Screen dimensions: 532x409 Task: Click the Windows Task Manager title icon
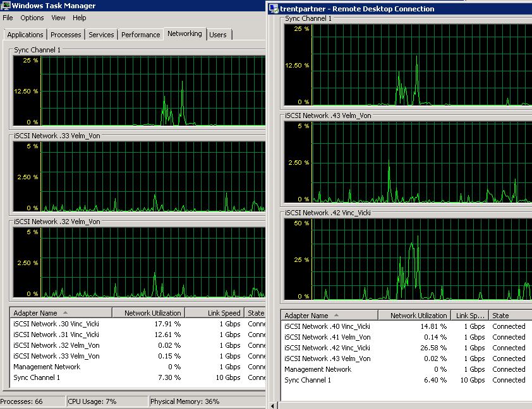(6, 6)
